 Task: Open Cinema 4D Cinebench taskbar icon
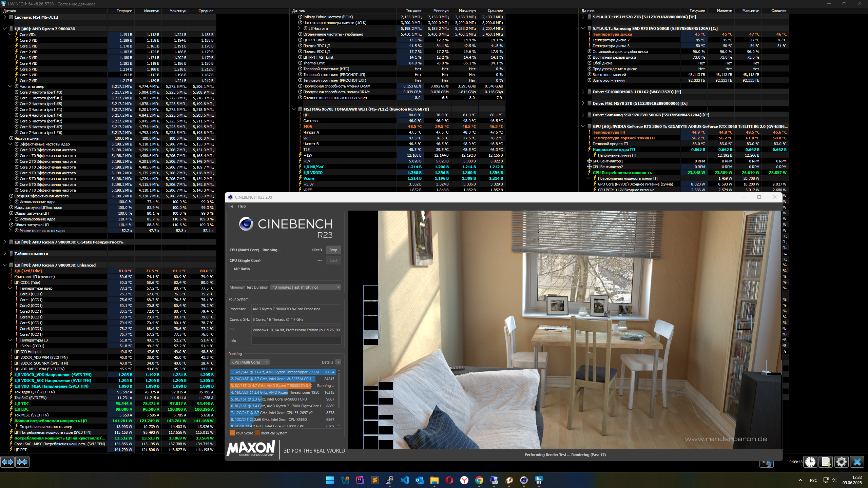(x=524, y=480)
